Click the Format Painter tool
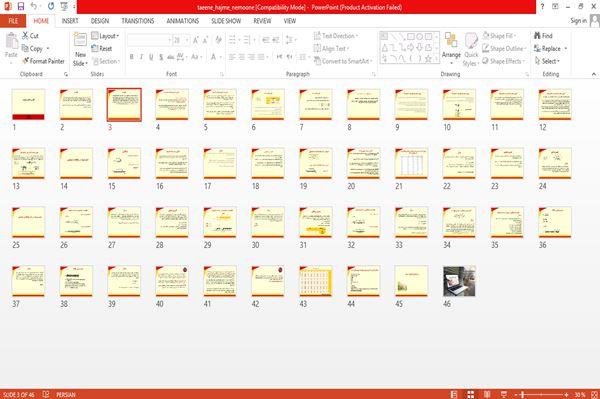Viewport: 600px width, 399px height. (x=43, y=61)
